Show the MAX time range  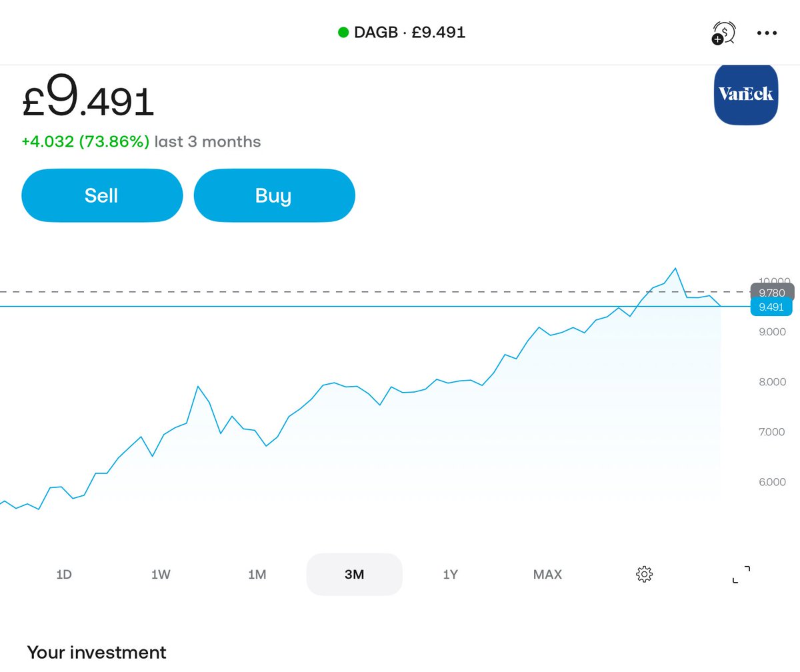click(x=547, y=574)
